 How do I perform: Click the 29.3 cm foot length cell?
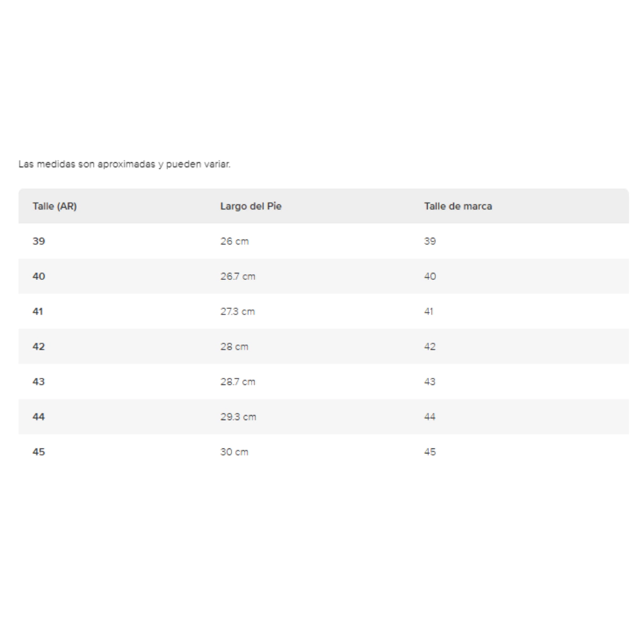tap(238, 417)
